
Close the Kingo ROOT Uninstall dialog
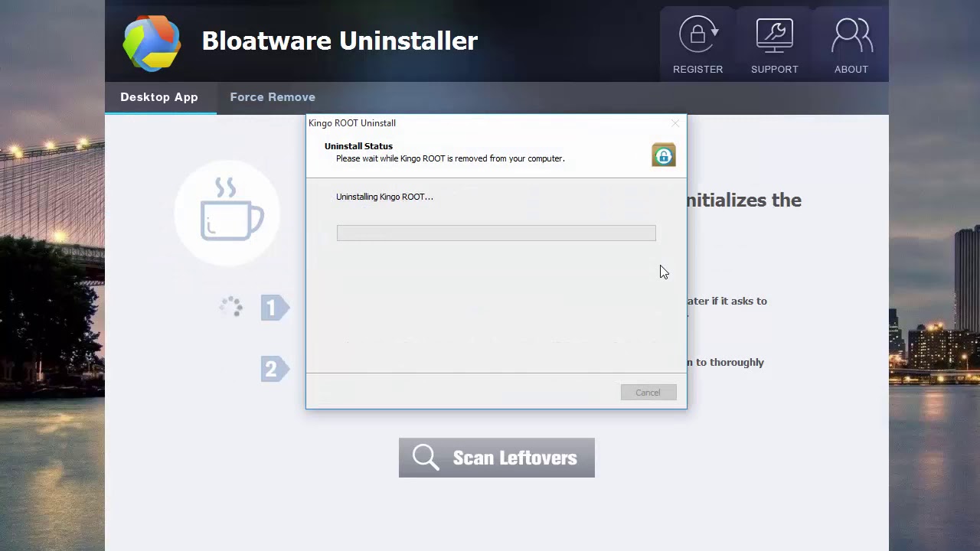click(675, 123)
